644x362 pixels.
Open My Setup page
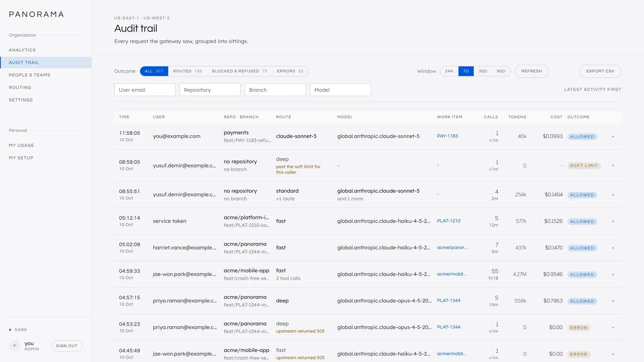46,158
